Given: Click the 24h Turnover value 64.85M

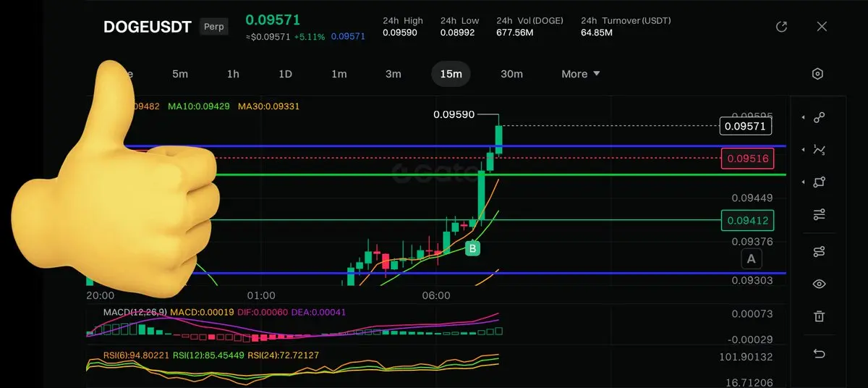Looking at the screenshot, I should [x=597, y=33].
